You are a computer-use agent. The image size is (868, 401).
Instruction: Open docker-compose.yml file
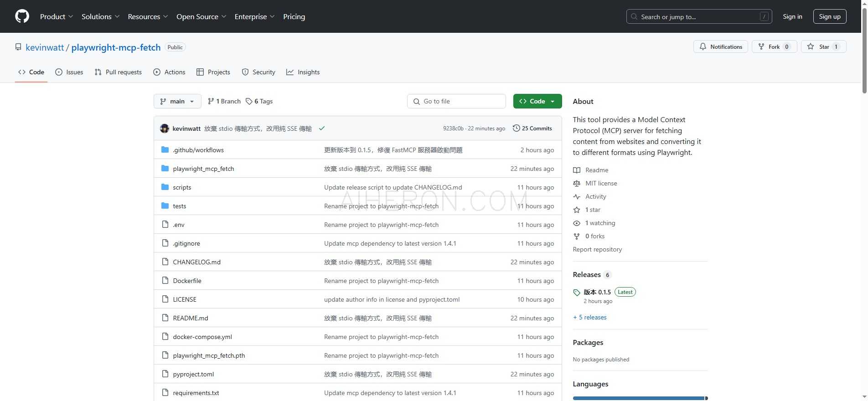pos(202,337)
